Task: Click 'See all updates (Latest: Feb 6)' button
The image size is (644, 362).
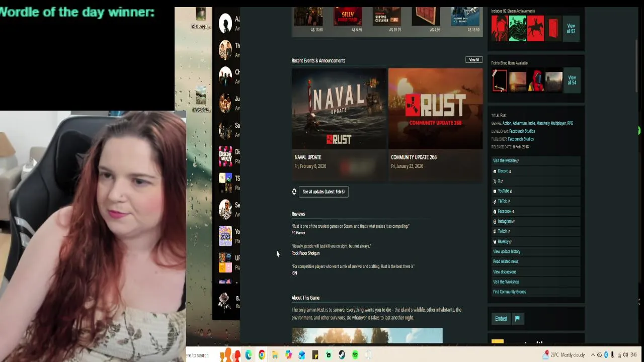Action: point(324,192)
